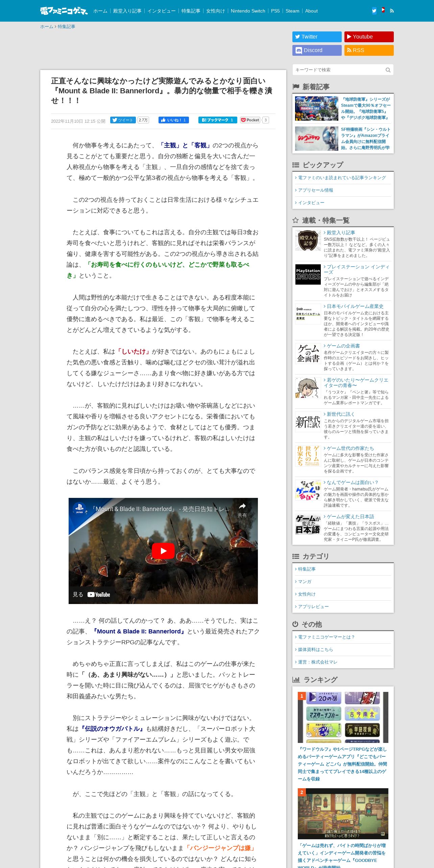Image resolution: width=434 pixels, height=868 pixels.
Task: Play the Mount & Blade II trailer video
Action: [x=163, y=551]
